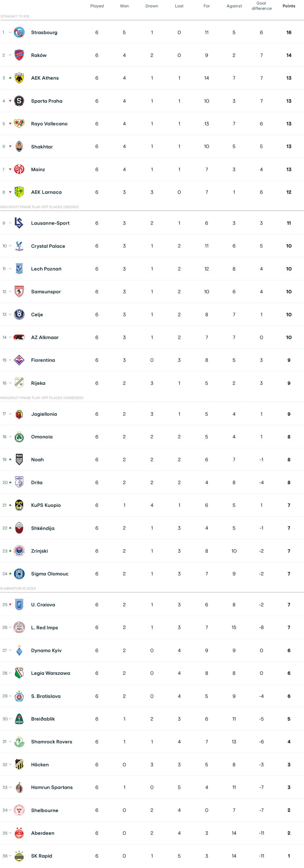
Task: Click the Points column header
Action: coord(289,6)
